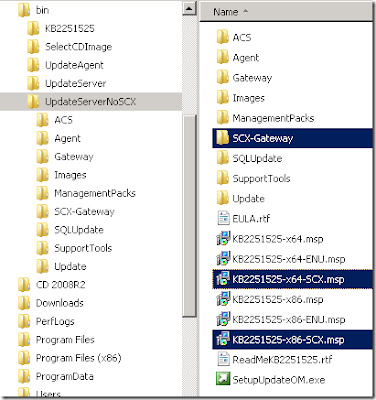The height and width of the screenshot is (400, 376).
Task: Click SQLUpdate folder icon in the tree
Action: [x=43, y=230]
